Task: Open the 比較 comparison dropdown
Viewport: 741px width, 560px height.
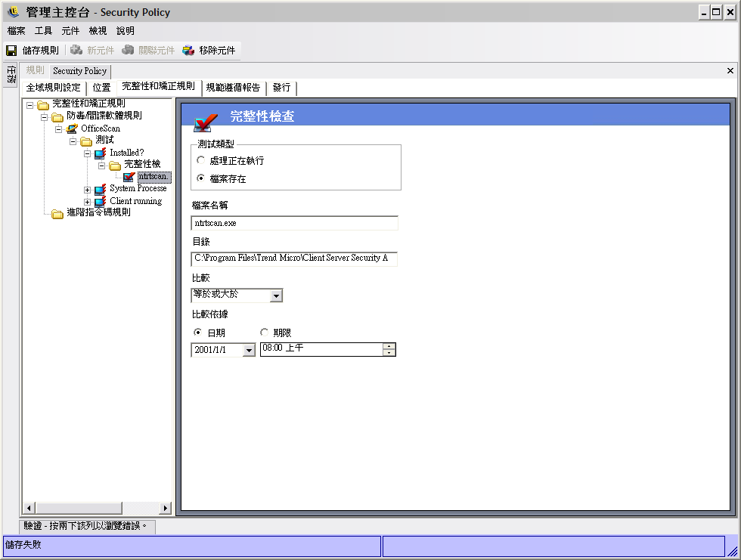Action: coord(276,296)
